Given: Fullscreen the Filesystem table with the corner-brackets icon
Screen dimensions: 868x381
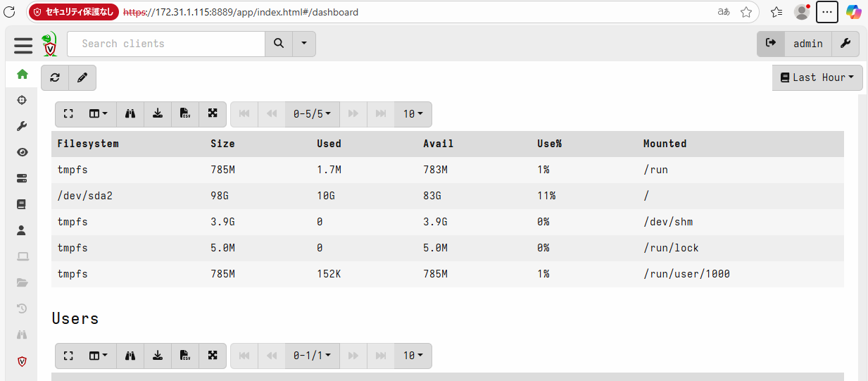Looking at the screenshot, I should 68,114.
